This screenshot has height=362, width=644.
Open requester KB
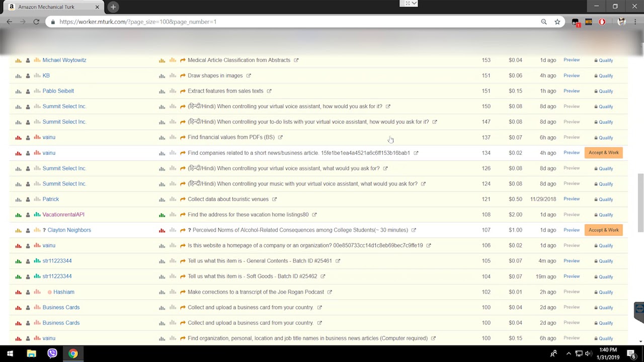pyautogui.click(x=46, y=76)
